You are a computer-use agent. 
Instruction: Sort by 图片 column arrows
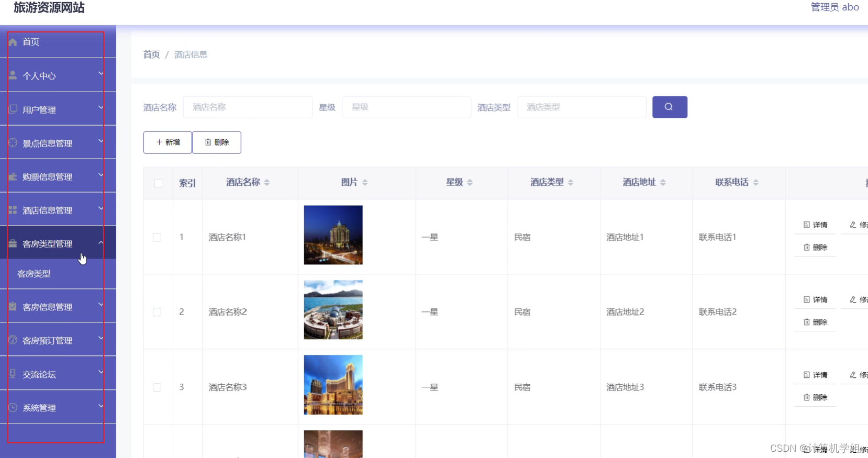(365, 182)
